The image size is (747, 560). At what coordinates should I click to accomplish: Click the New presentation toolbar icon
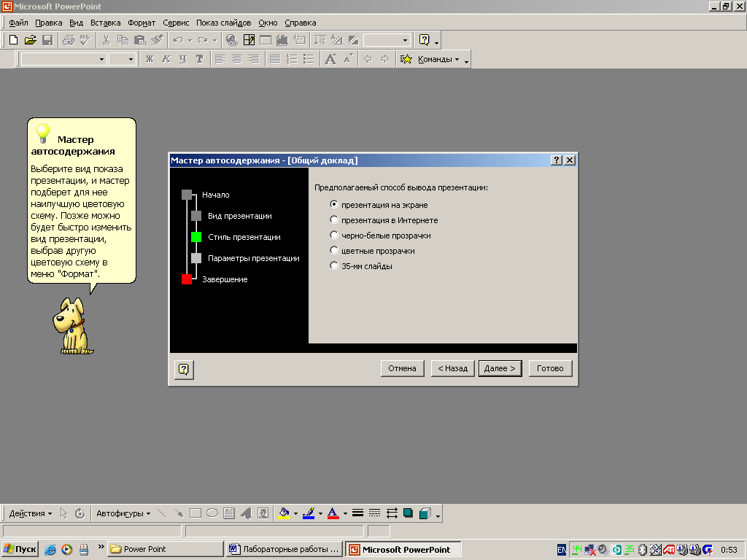click(13, 40)
